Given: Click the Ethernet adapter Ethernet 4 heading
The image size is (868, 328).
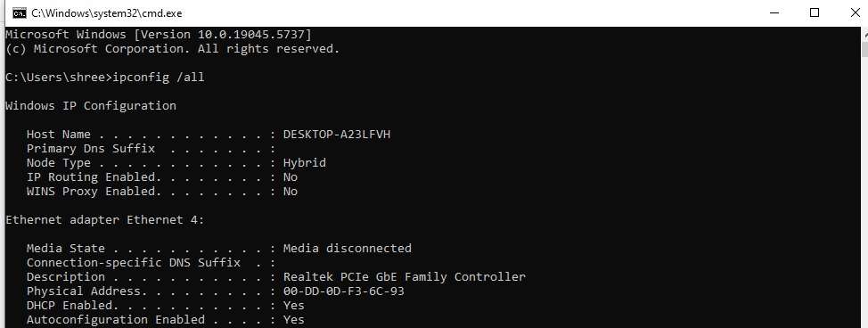Looking at the screenshot, I should pyautogui.click(x=104, y=220).
